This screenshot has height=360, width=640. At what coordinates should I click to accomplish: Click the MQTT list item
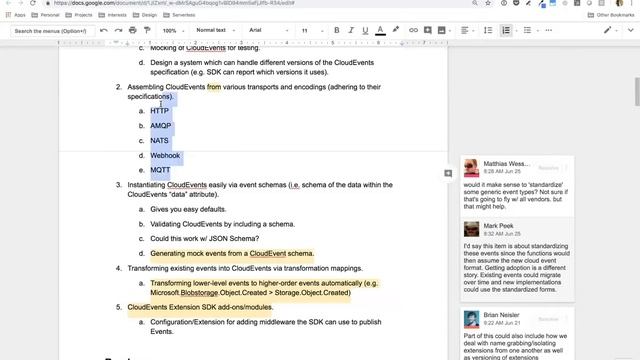coord(160,170)
